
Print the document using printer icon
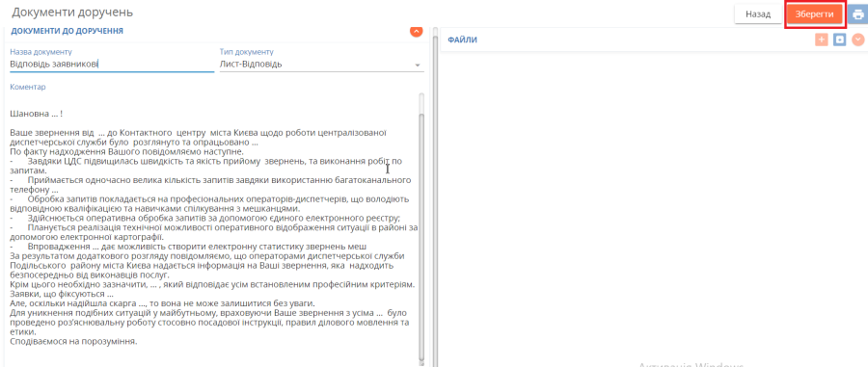point(858,13)
